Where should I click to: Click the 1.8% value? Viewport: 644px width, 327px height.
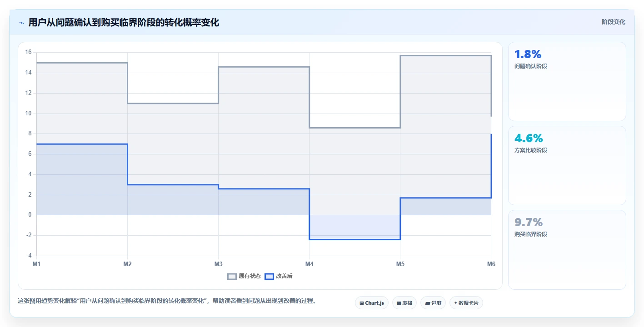point(528,54)
